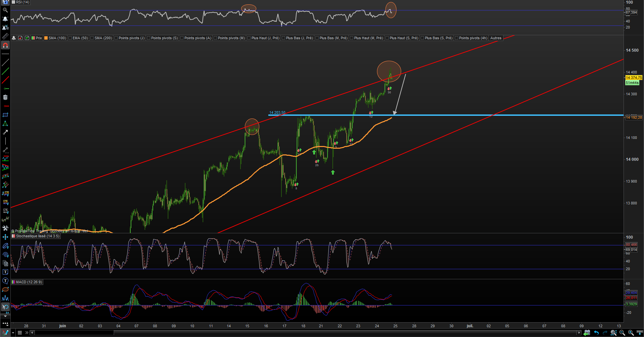The image size is (644, 337).
Task: Click the 14 203,50 horizontal line label
Action: (x=277, y=112)
